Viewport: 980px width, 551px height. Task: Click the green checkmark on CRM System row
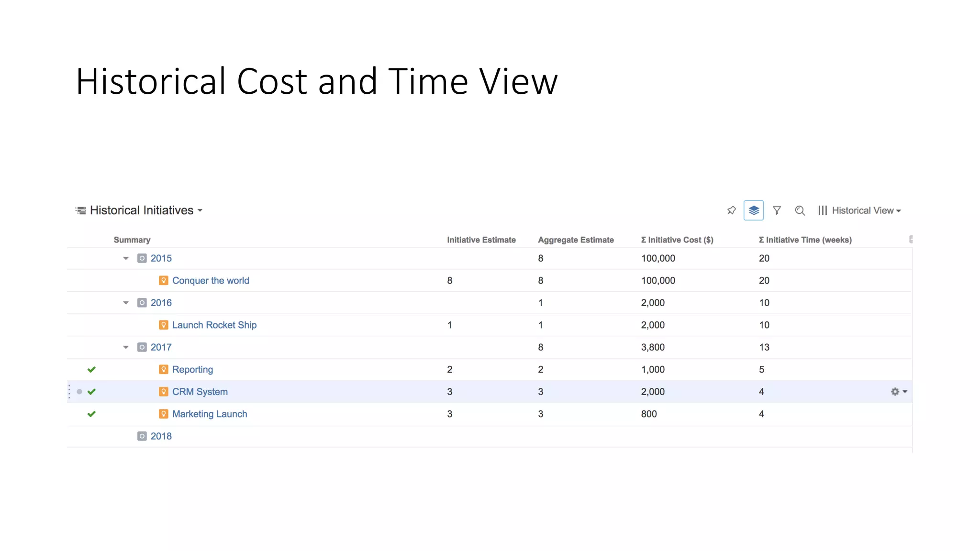[91, 392]
